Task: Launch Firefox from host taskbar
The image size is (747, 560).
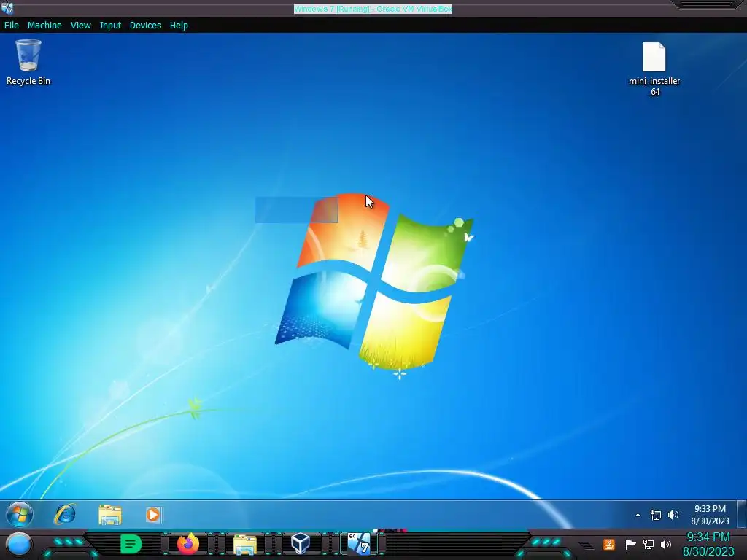Action: tap(187, 544)
